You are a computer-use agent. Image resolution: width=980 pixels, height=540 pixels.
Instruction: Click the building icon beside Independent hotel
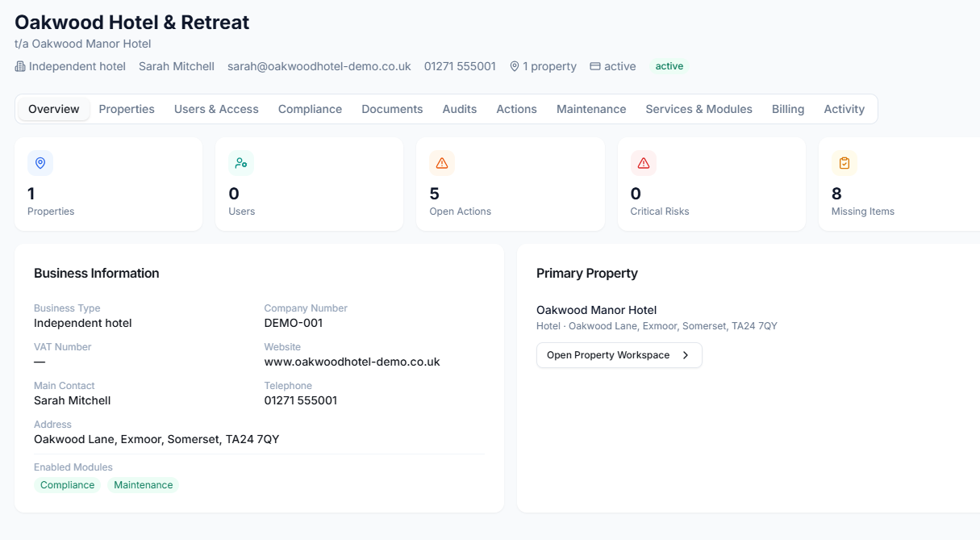click(20, 66)
